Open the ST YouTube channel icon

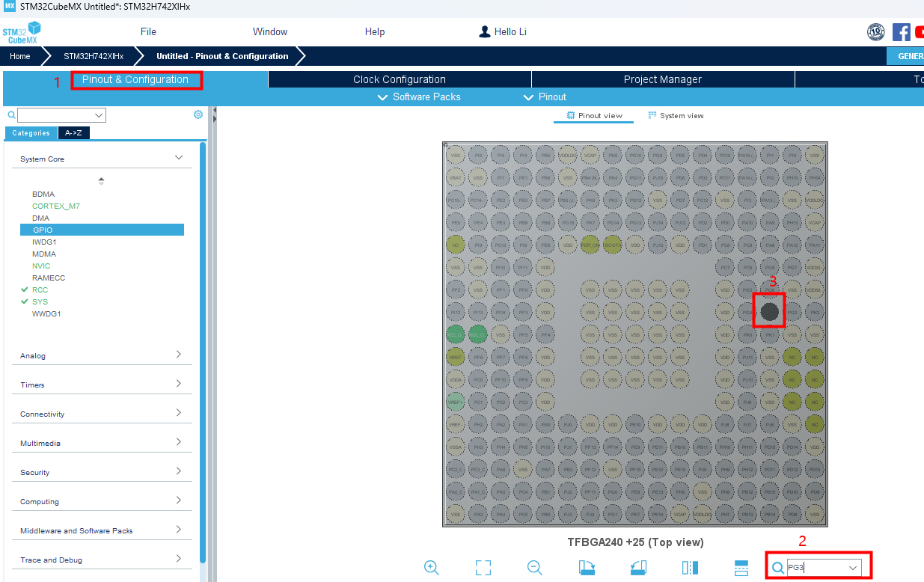coord(920,32)
